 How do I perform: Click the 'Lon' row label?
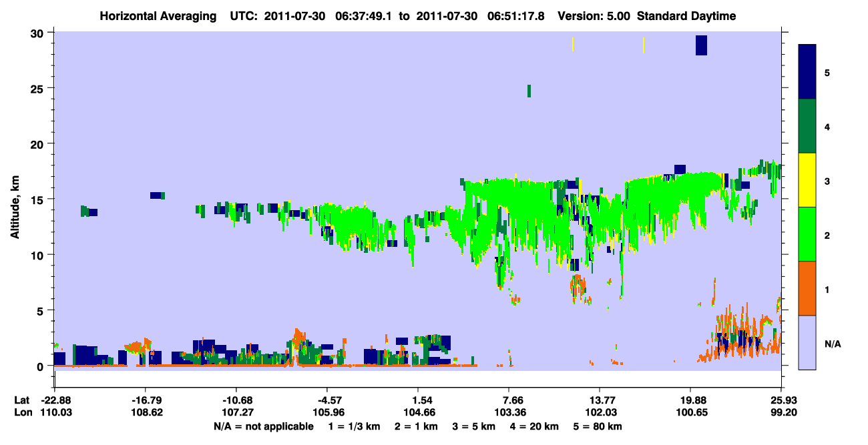point(22,412)
